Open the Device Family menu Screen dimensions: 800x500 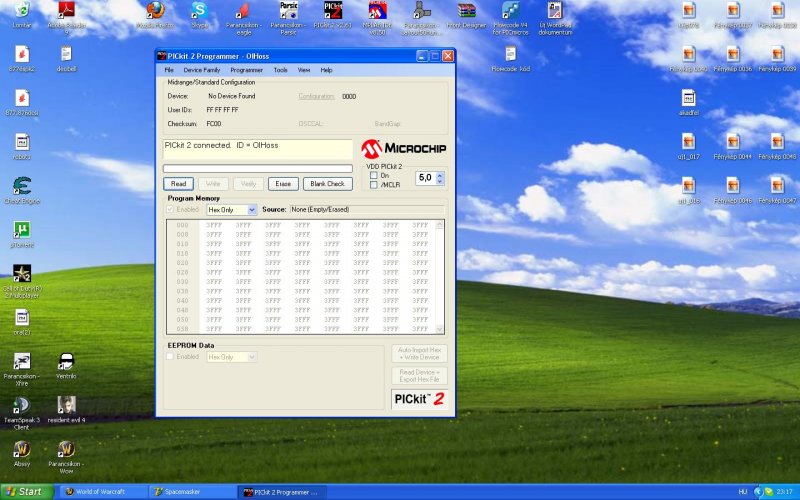(x=202, y=70)
